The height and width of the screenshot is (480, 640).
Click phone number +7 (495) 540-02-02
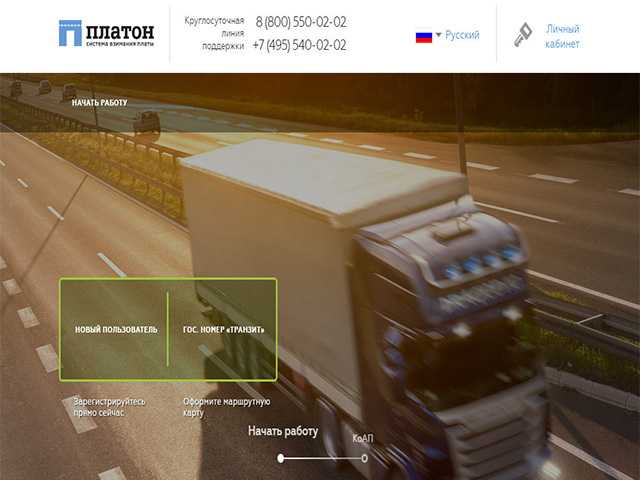(299, 45)
